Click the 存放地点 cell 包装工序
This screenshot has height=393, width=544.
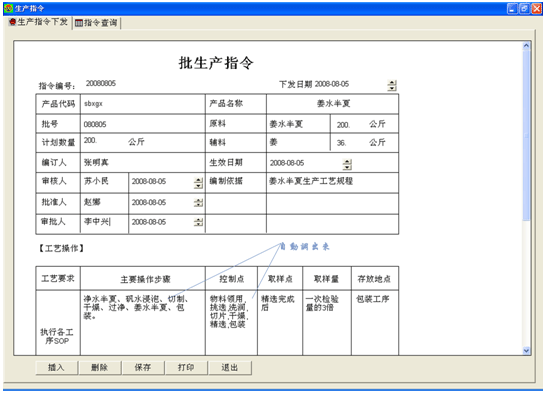pyautogui.click(x=375, y=323)
